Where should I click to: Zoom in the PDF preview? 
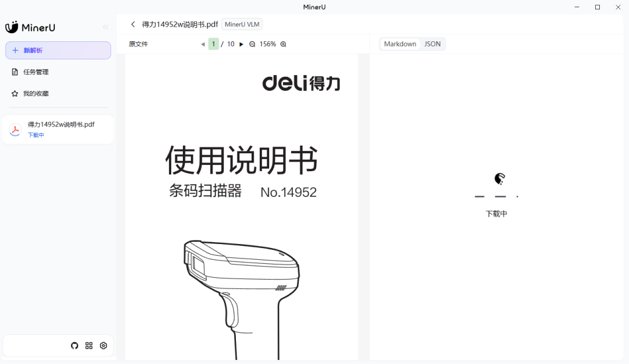click(x=283, y=44)
